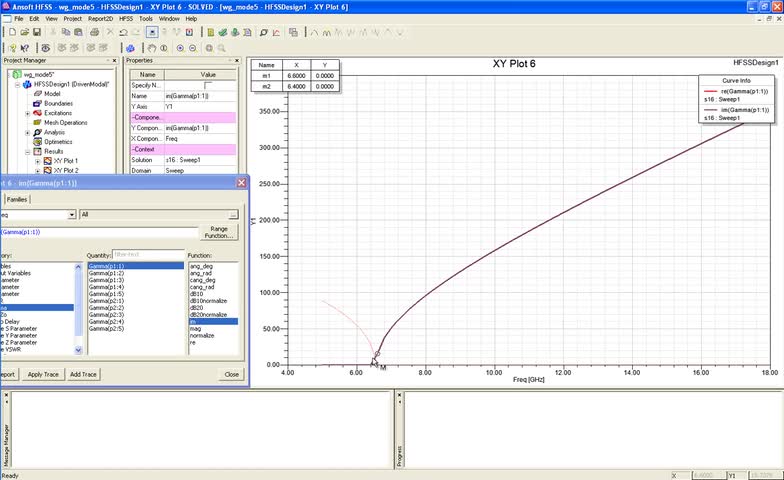
Task: Select Gamma(p2:1) in Quantity list
Action: point(106,300)
